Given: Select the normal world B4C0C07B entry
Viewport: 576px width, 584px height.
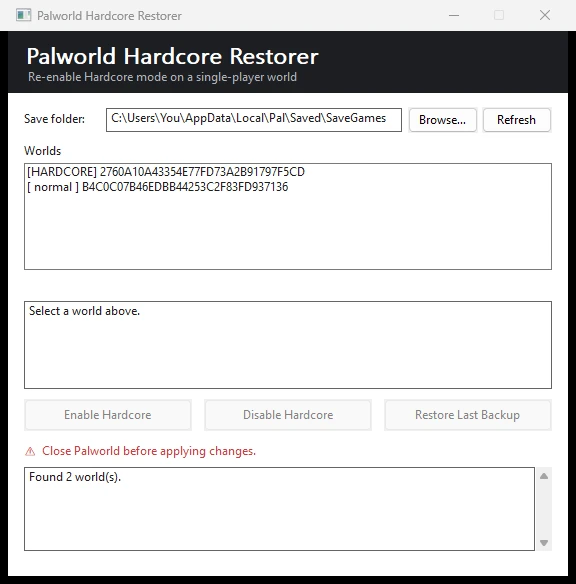Looking at the screenshot, I should click(288, 187).
